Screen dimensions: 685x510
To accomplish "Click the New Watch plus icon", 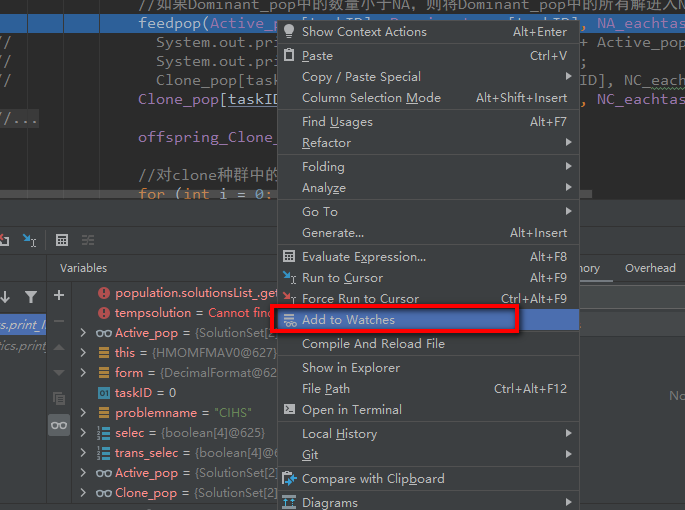I will click(59, 295).
